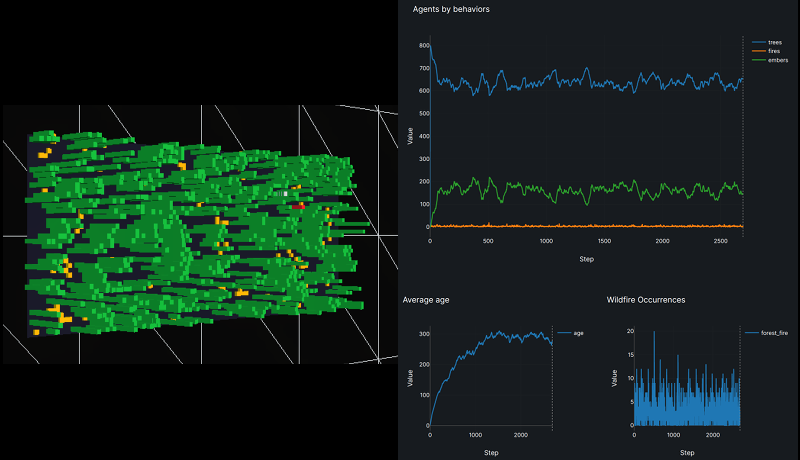This screenshot has width=800, height=460.
Task: Click the blue trees legend color line
Action: (x=760, y=43)
